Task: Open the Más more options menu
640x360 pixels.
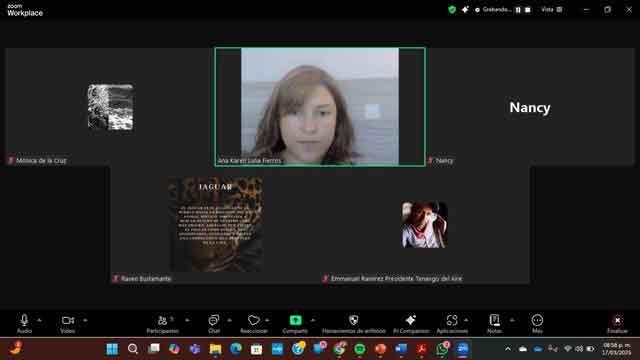Action: pos(537,324)
